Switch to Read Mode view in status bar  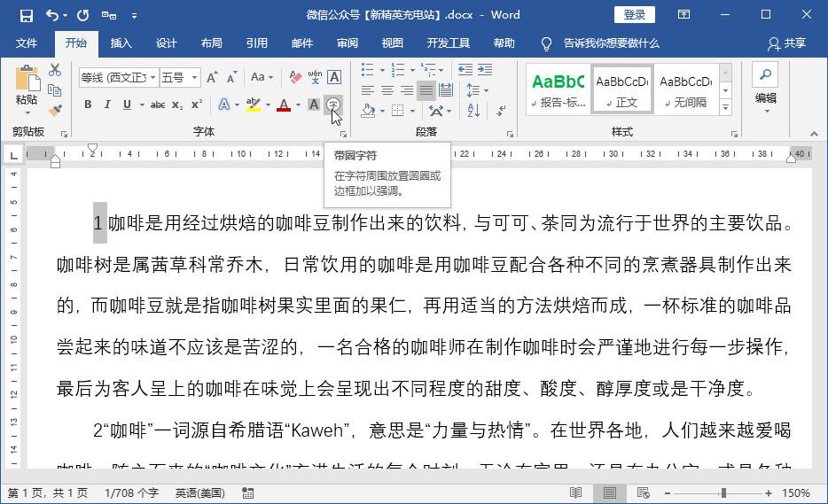(x=575, y=492)
